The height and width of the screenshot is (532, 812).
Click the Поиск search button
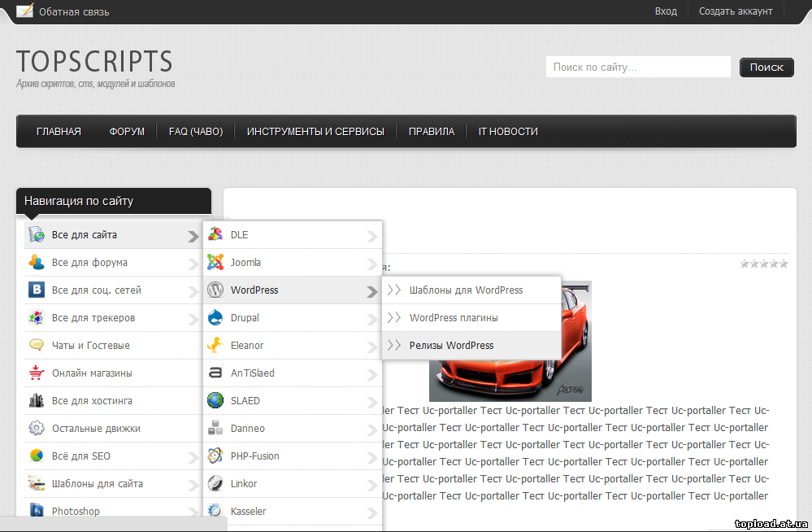(766, 68)
